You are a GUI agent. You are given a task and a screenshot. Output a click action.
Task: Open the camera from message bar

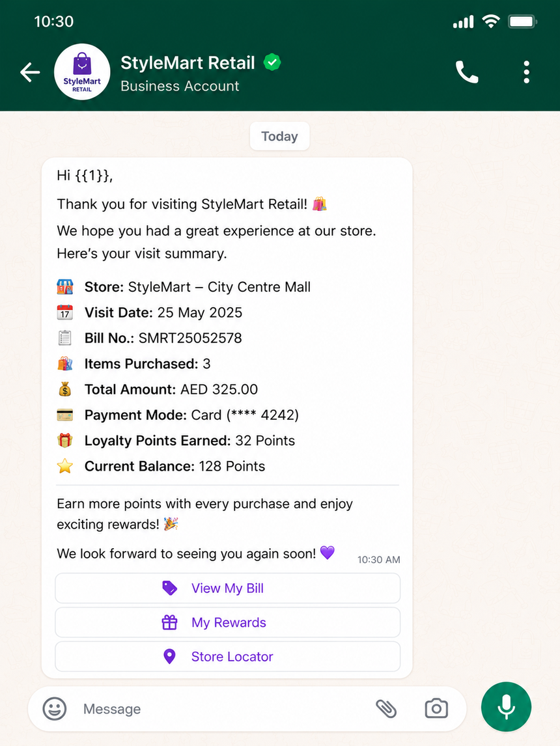436,708
